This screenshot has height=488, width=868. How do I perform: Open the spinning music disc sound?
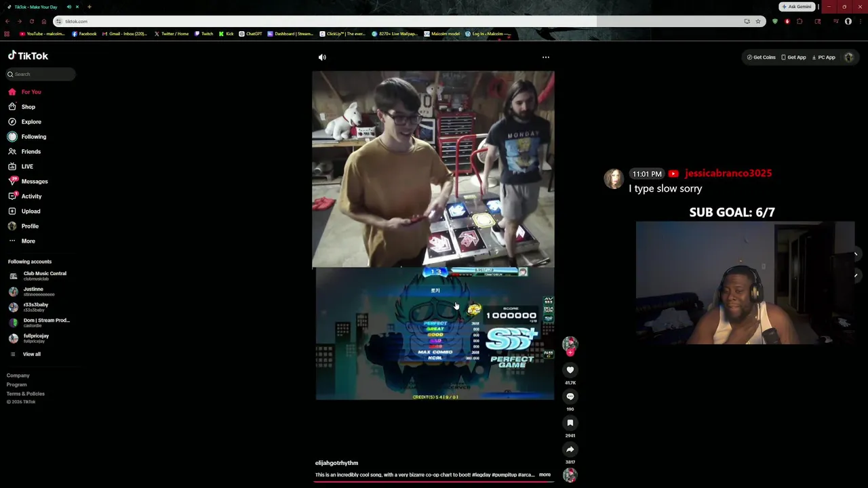[570, 475]
